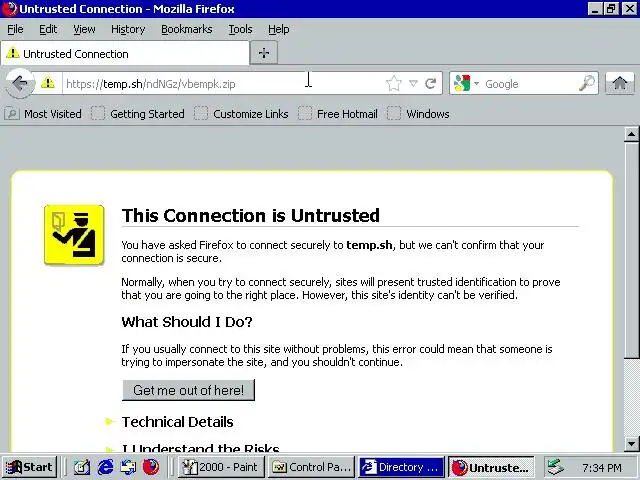Screen dimensions: 640x480
Task: Switch to the Directory taskbar window
Action: [x=401, y=467]
